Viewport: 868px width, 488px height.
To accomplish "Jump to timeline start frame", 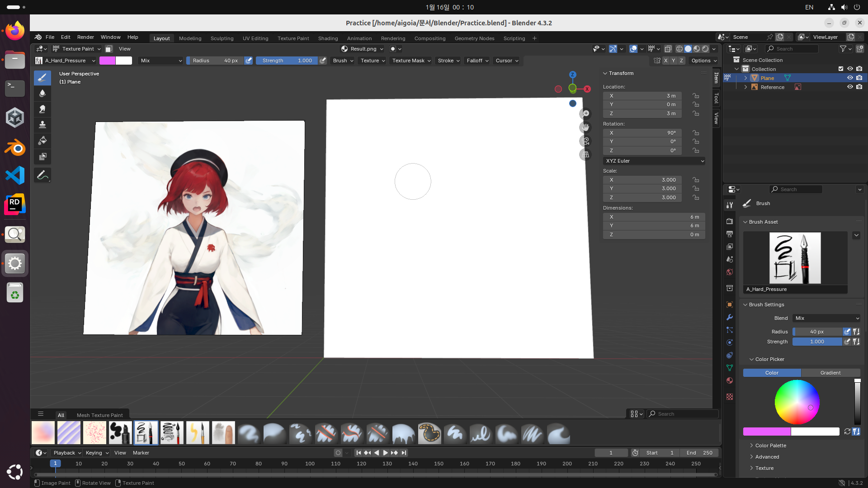I will tap(359, 453).
